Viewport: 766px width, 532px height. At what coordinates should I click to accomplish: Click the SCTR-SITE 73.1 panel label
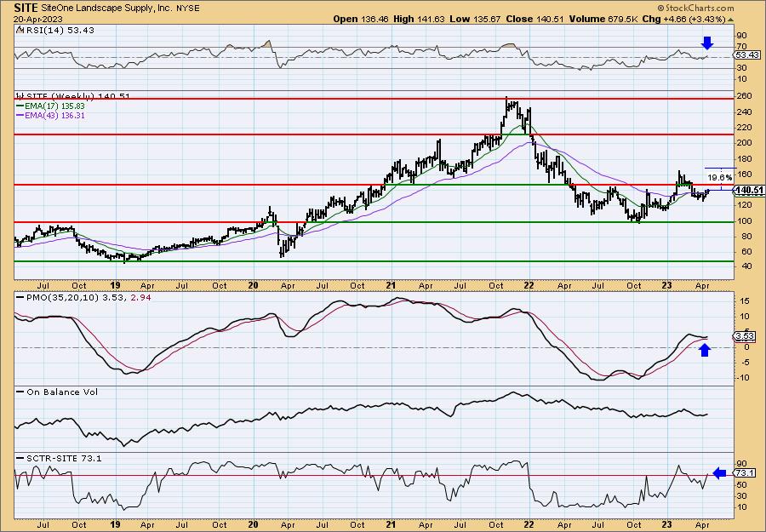[64, 458]
